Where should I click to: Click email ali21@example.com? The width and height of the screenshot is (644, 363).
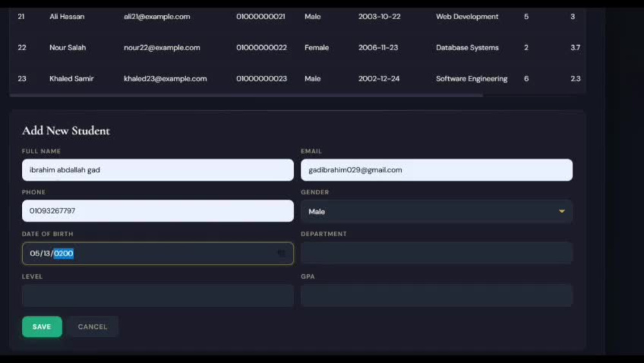[x=157, y=17]
